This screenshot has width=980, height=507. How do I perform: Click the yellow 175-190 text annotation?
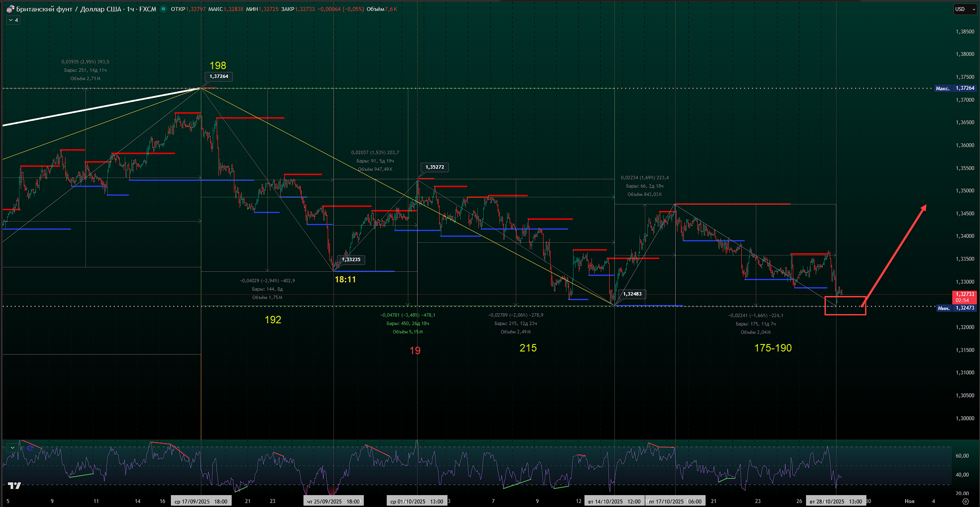773,348
